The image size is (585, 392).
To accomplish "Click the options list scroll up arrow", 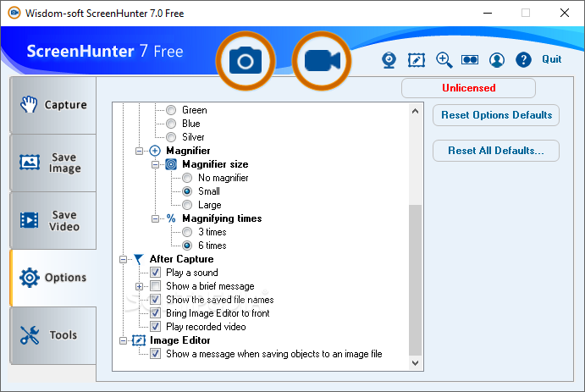I will [415, 111].
